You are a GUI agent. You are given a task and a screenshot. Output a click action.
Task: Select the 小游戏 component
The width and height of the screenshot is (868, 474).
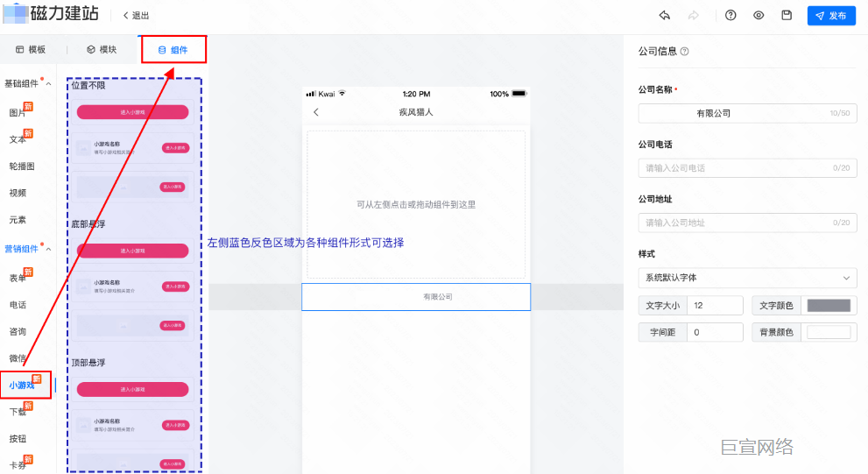coord(22,385)
